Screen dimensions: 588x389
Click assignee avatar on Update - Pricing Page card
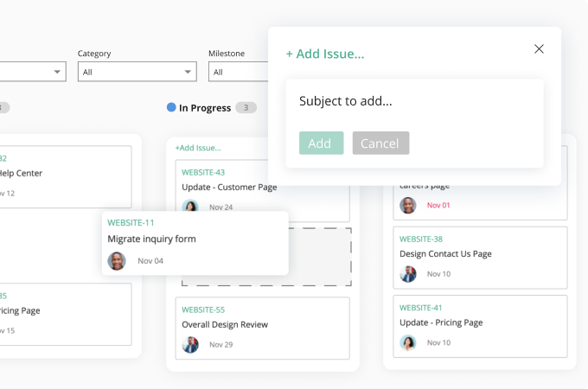pos(408,342)
